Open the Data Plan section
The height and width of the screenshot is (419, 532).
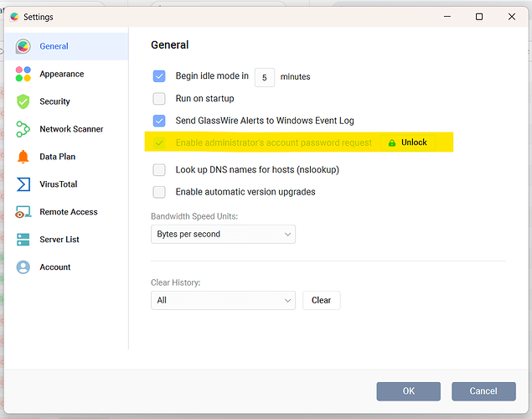pyautogui.click(x=66, y=157)
